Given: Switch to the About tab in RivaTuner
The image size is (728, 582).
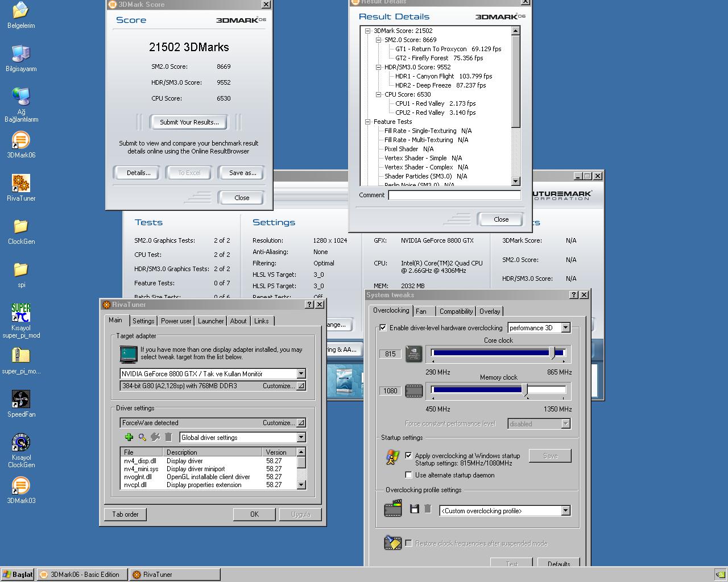Looking at the screenshot, I should click(238, 321).
